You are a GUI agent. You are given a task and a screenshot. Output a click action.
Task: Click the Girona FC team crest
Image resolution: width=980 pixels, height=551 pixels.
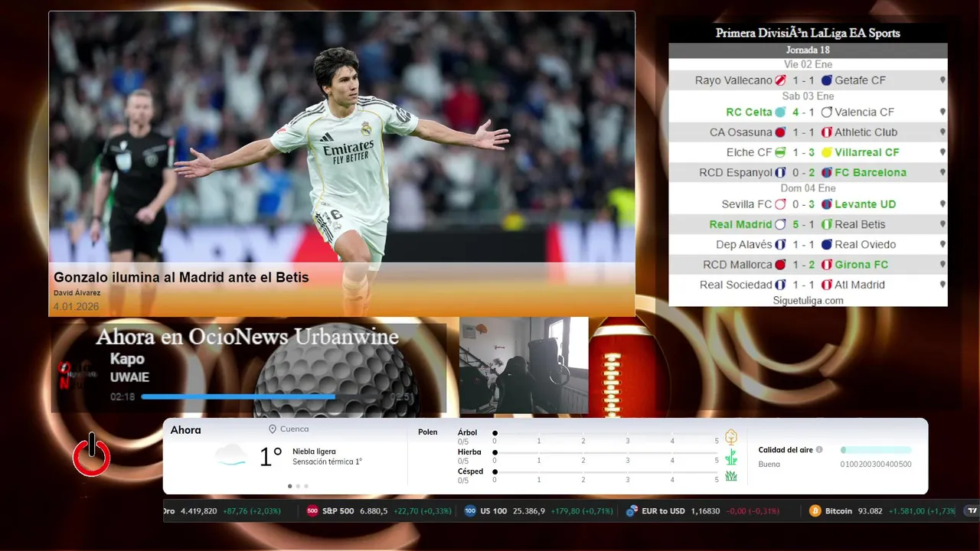(x=827, y=265)
